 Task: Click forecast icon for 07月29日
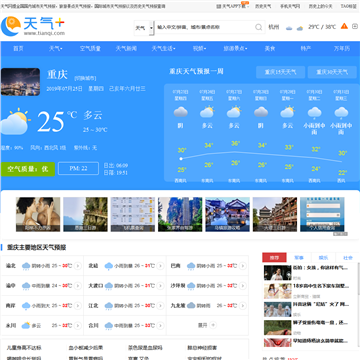[x=288, y=111]
